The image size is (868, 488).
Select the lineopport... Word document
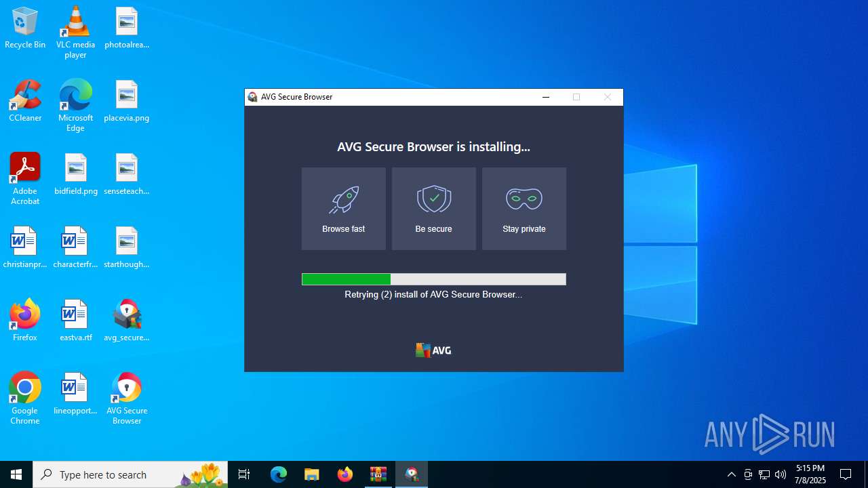pos(75,394)
